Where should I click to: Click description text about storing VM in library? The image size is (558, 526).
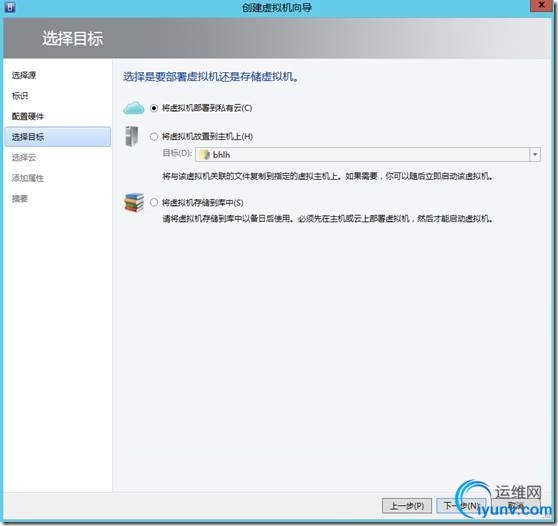pyautogui.click(x=328, y=219)
